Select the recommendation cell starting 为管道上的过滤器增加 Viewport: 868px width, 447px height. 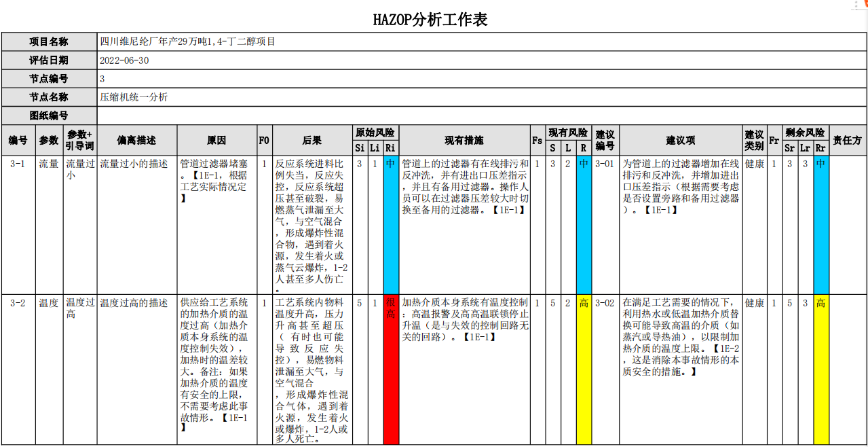[681, 225]
